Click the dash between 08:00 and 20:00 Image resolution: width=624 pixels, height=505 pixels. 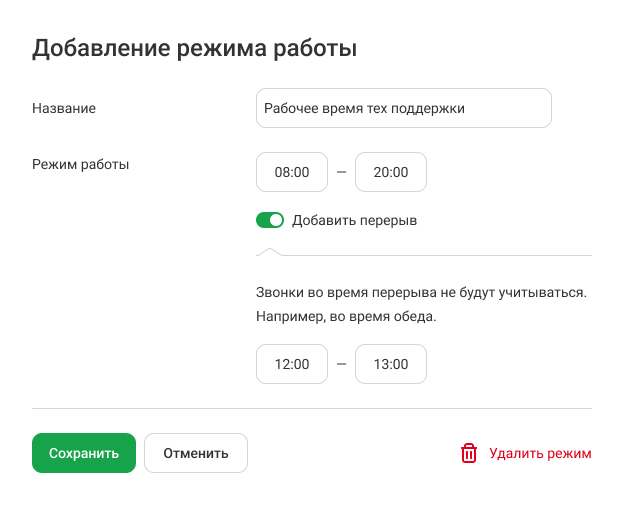pyautogui.click(x=341, y=172)
